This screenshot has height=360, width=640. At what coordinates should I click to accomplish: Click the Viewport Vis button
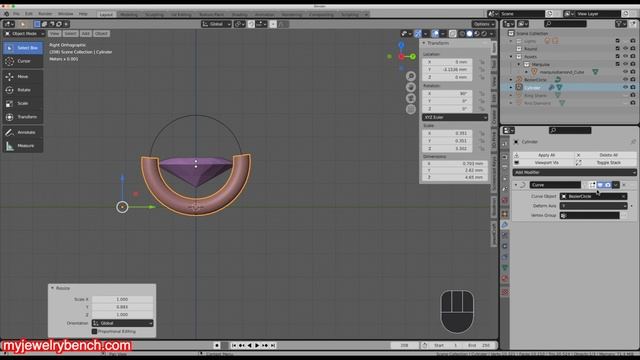click(x=543, y=162)
